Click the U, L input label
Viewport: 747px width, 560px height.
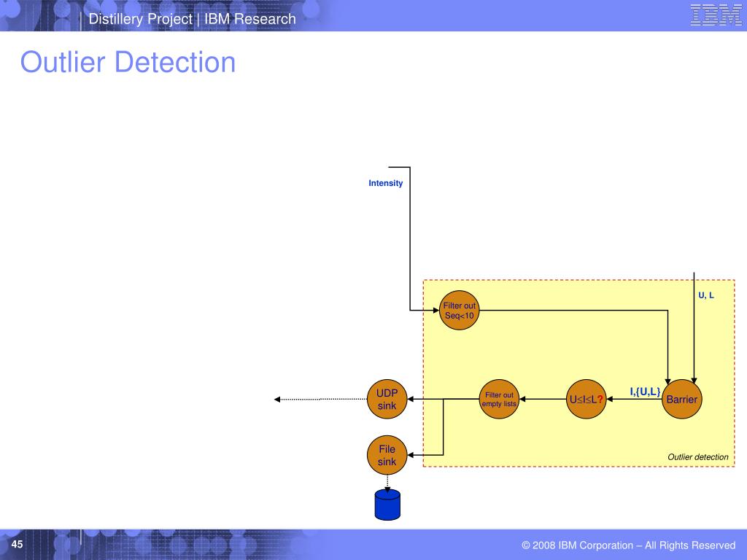(706, 295)
